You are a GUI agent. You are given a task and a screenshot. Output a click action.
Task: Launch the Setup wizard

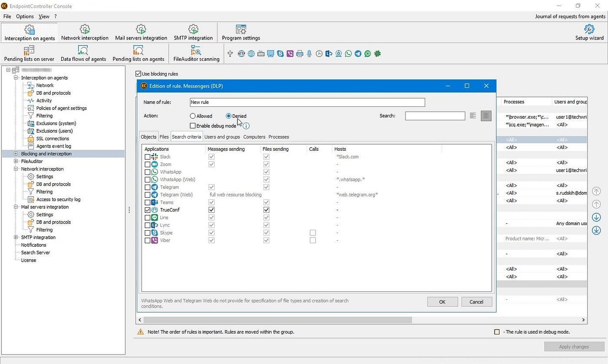pyautogui.click(x=589, y=33)
